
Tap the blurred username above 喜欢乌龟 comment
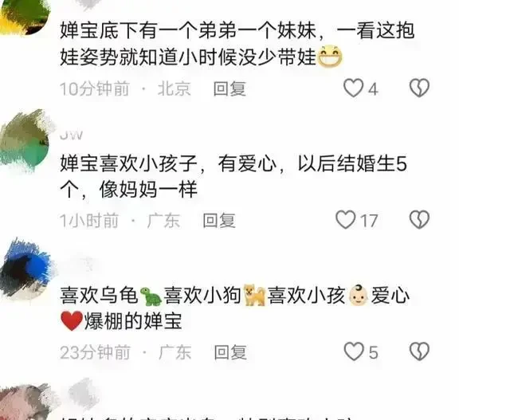click(x=81, y=264)
